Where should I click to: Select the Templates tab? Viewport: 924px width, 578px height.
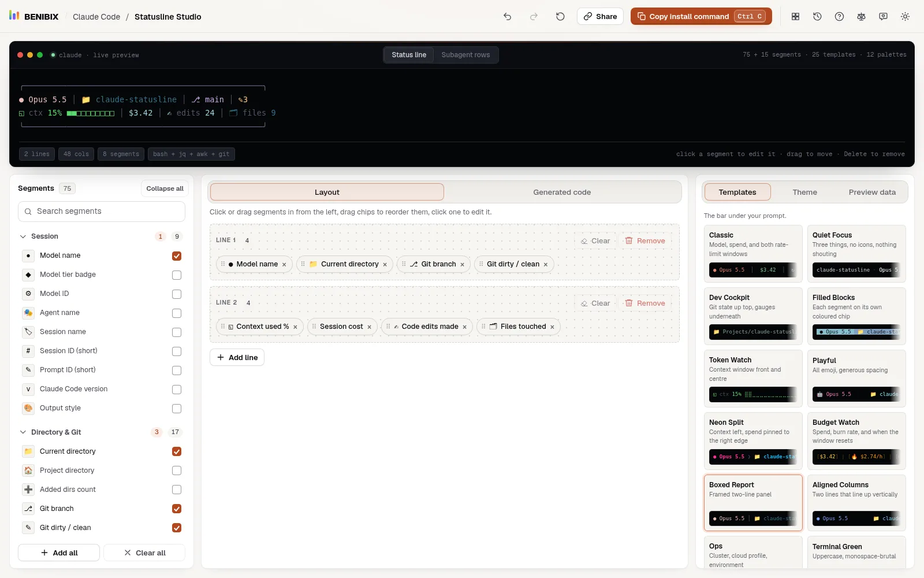click(737, 192)
